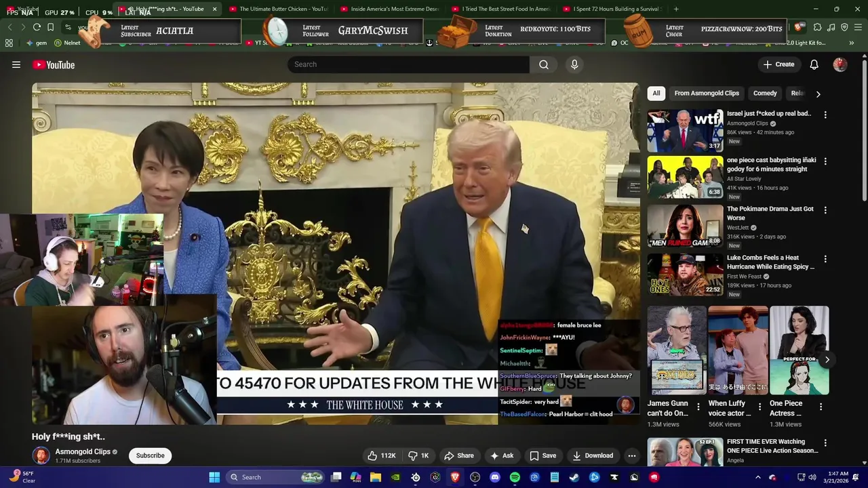Viewport: 868px width, 488px height.
Task: Bookmark this page in browser toolbar
Action: 50,27
